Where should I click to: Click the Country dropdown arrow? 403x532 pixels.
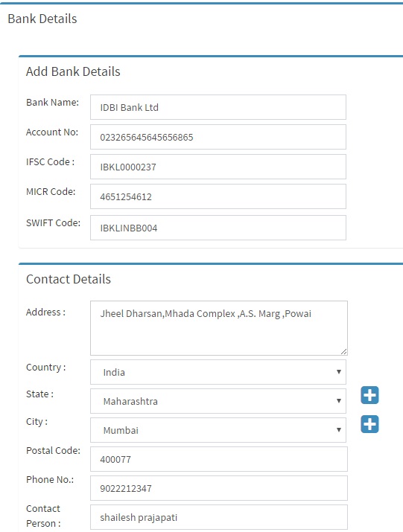pos(339,372)
